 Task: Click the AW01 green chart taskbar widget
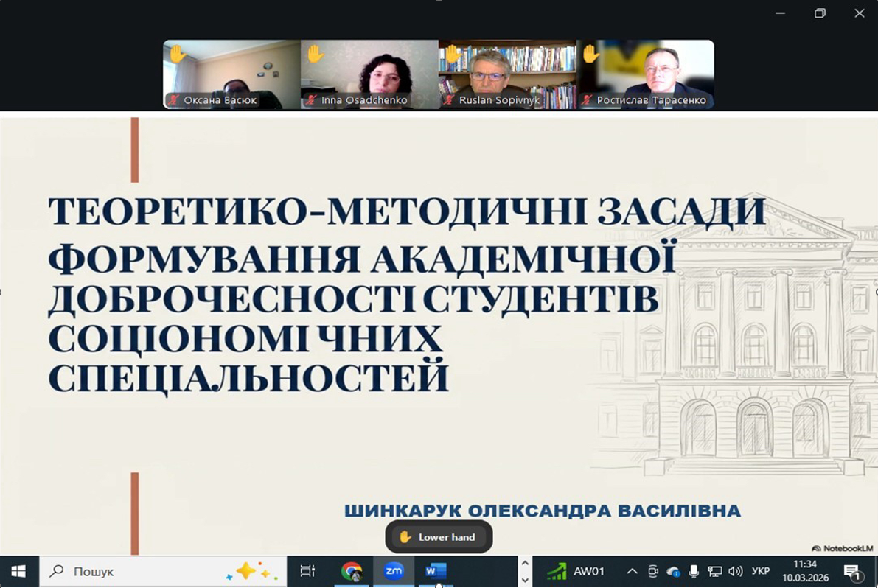[x=576, y=571]
